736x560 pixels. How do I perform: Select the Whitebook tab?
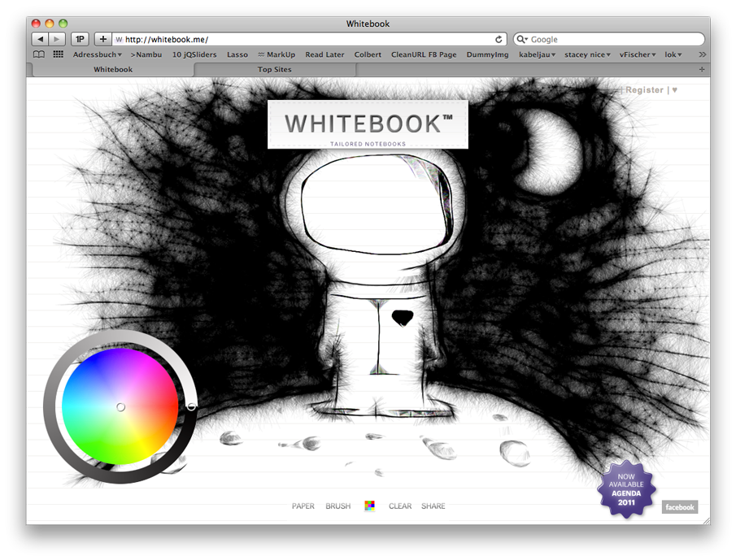[111, 69]
